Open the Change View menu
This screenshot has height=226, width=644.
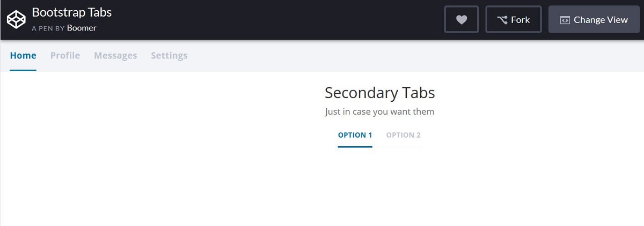(x=594, y=20)
